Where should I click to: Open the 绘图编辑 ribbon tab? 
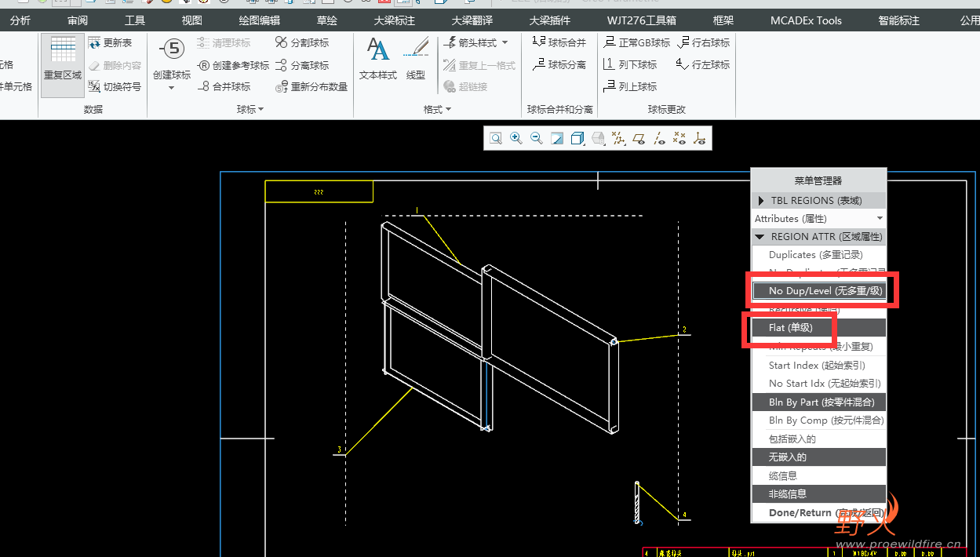click(260, 20)
